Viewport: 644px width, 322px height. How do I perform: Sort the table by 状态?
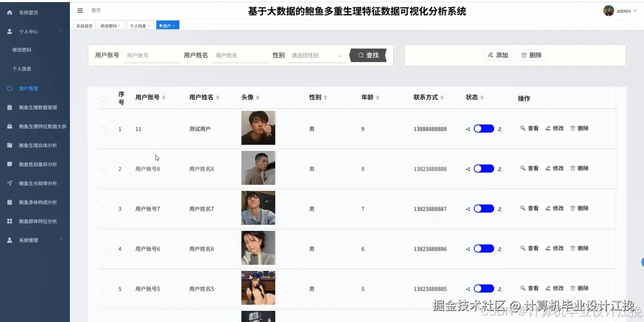[482, 97]
